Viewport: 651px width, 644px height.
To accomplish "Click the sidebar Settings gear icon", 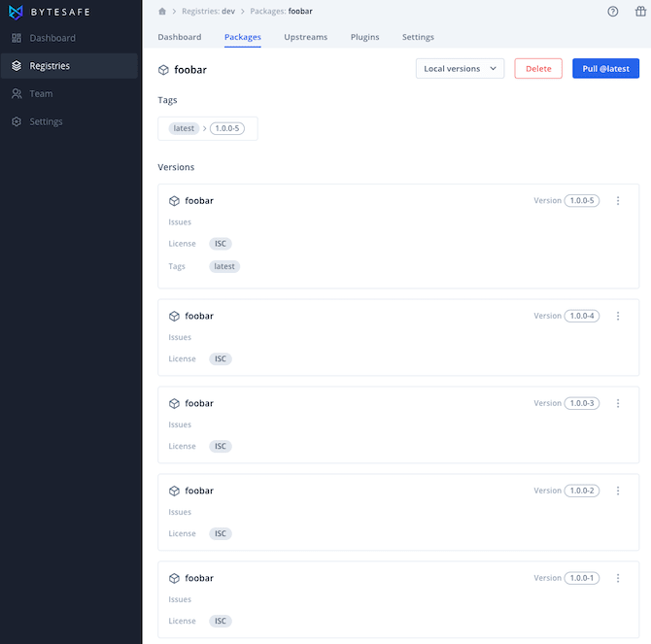I will click(17, 121).
